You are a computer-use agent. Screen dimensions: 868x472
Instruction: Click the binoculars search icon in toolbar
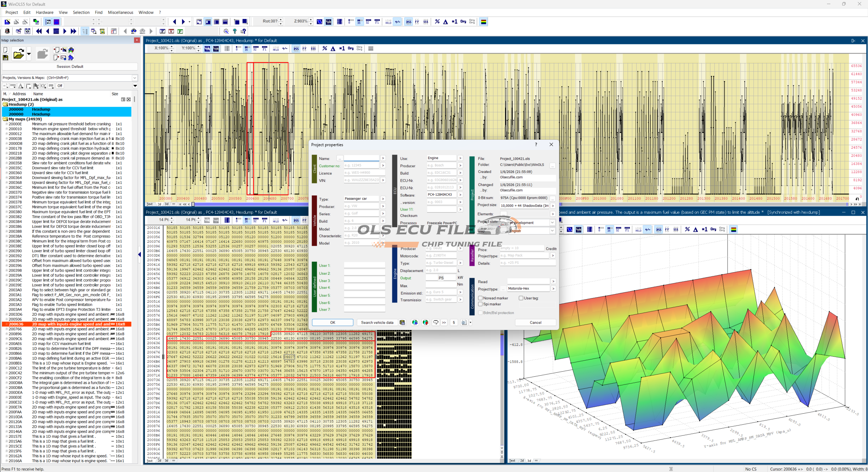tap(133, 31)
